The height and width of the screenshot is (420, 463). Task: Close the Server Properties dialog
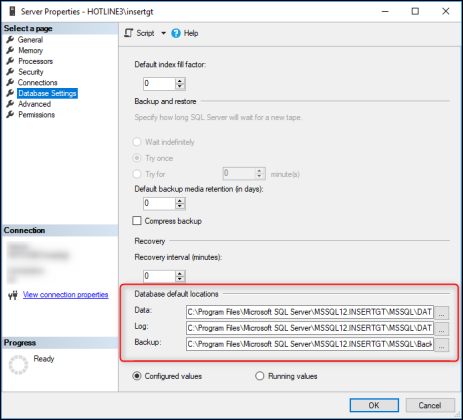[x=446, y=11]
